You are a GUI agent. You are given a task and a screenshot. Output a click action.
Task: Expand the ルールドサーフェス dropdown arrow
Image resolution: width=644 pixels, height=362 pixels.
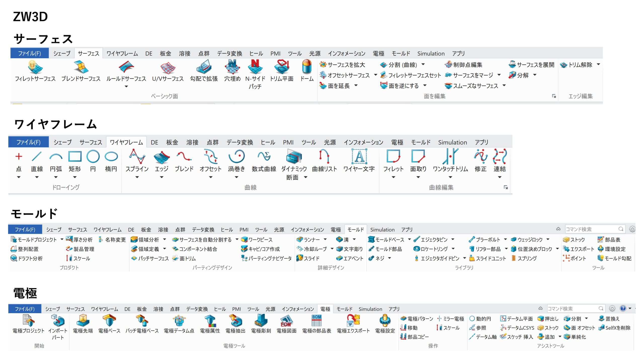126,86
